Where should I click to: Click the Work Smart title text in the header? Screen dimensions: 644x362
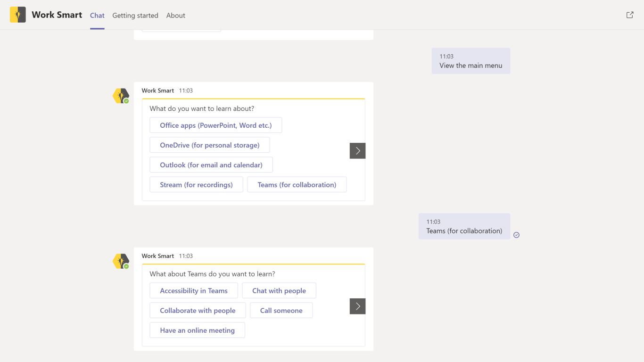pyautogui.click(x=57, y=15)
